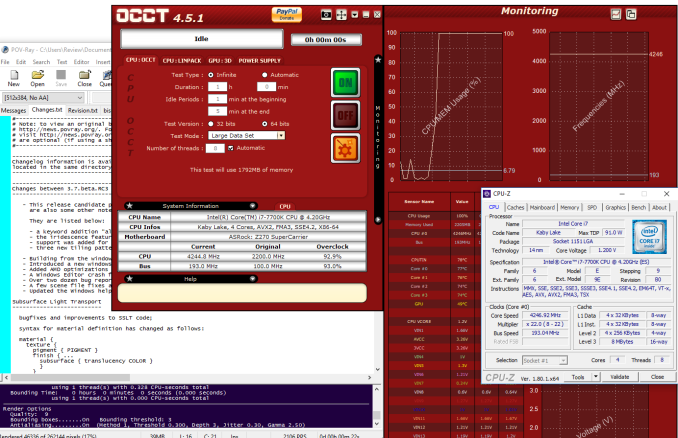678x438 pixels.
Task: Open the POV-Ray Editor menu
Action: tap(81, 62)
